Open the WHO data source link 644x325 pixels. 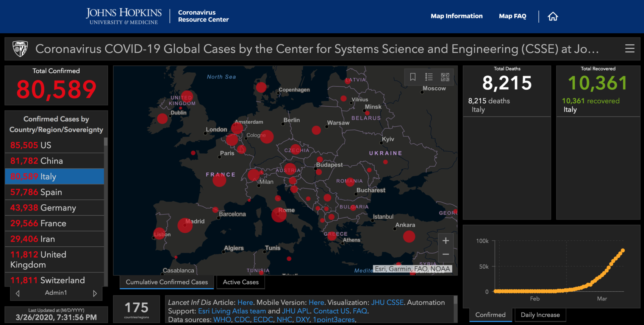[222, 320]
